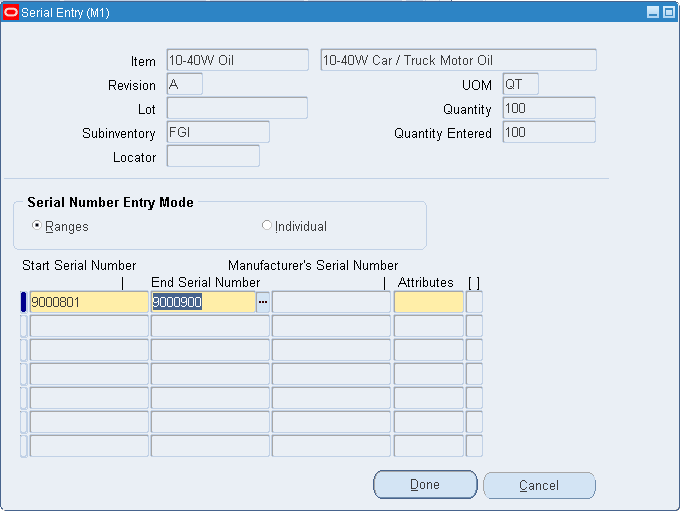Click first row descriptive flexfield box
The image size is (681, 512).
tap(474, 302)
